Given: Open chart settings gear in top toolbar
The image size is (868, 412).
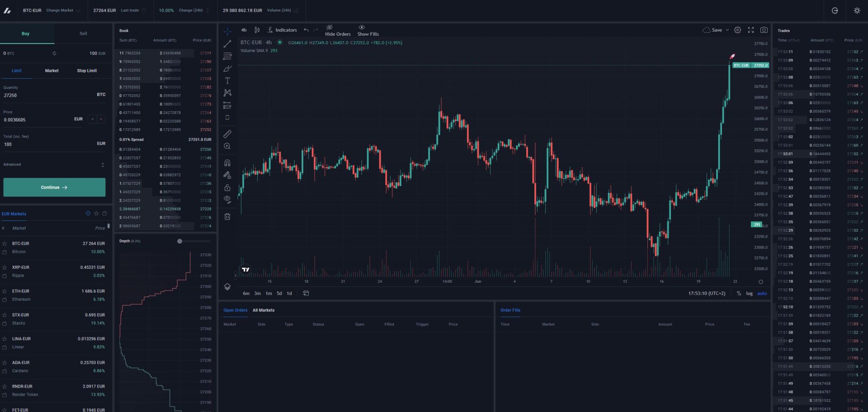Looking at the screenshot, I should [737, 30].
